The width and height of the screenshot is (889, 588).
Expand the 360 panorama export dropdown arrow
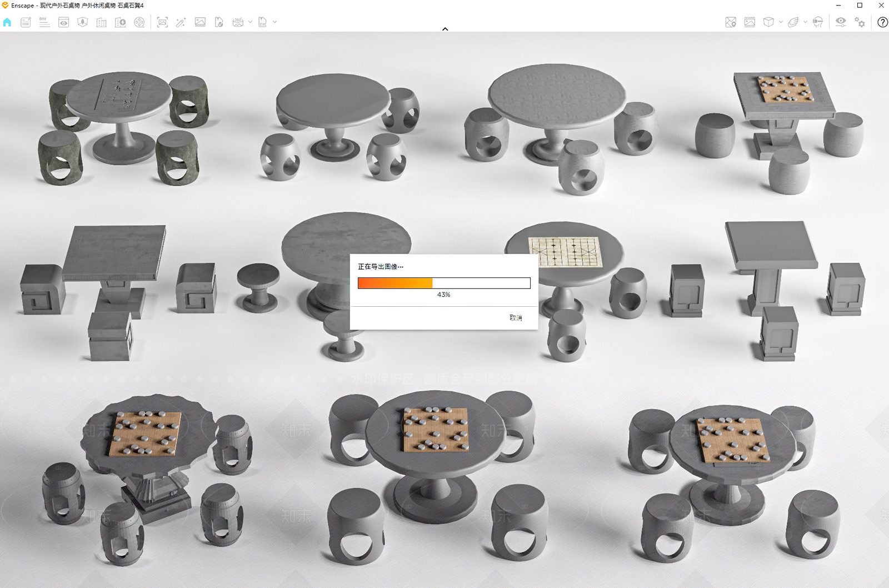[250, 22]
